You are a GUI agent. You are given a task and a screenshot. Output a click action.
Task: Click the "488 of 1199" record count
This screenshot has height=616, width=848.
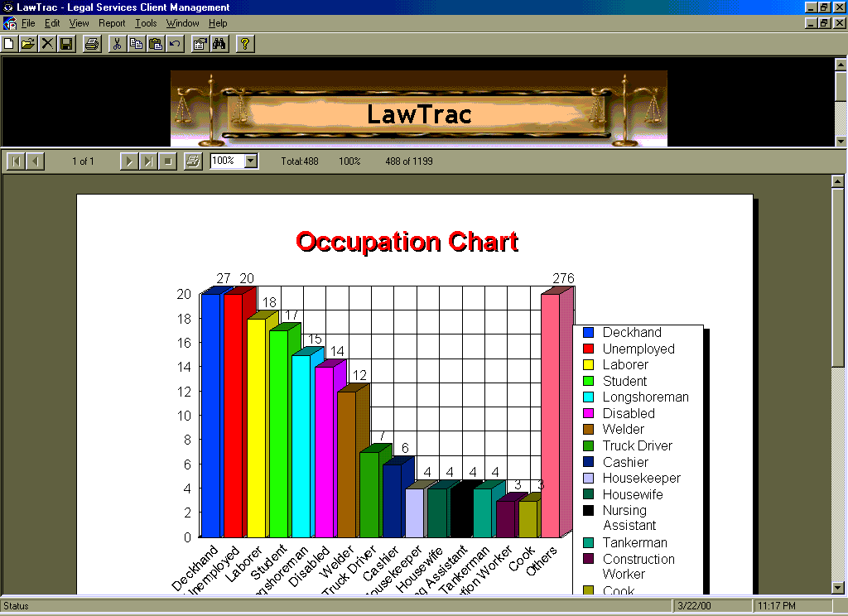[409, 161]
